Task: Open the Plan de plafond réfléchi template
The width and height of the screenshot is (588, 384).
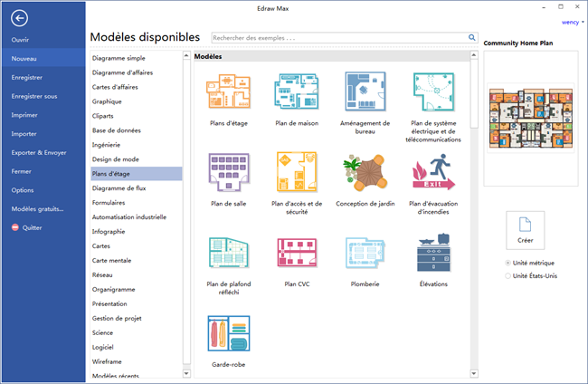Action: pyautogui.click(x=228, y=253)
